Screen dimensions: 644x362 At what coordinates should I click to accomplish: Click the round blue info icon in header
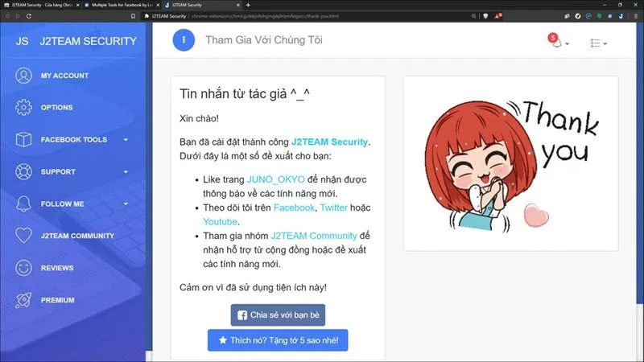pyautogui.click(x=184, y=39)
